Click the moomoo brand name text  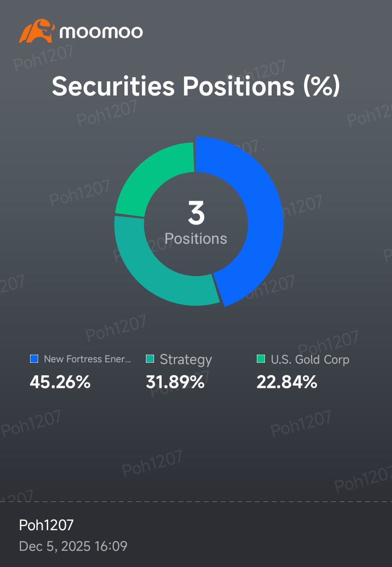click(101, 32)
